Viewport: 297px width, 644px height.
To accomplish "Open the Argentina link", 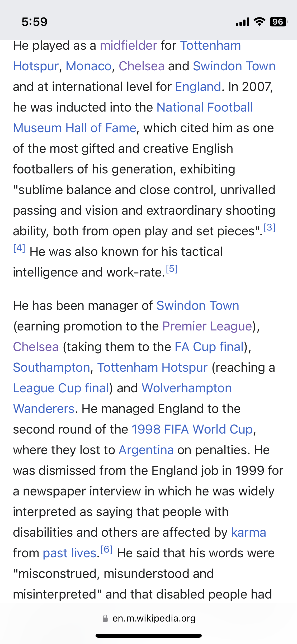I will (x=146, y=450).
